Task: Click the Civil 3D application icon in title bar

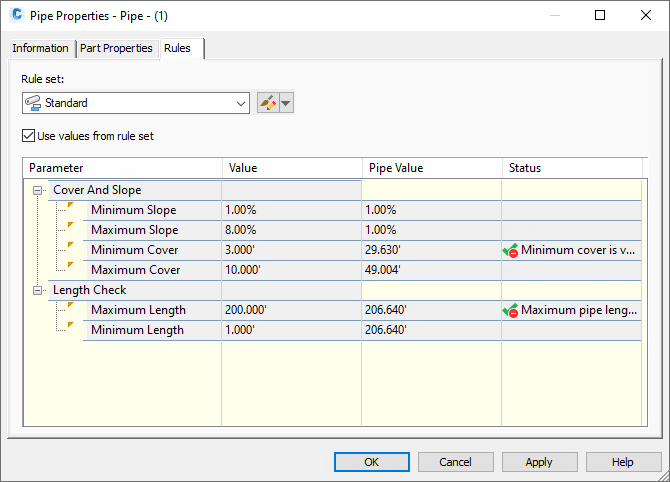Action: click(16, 16)
